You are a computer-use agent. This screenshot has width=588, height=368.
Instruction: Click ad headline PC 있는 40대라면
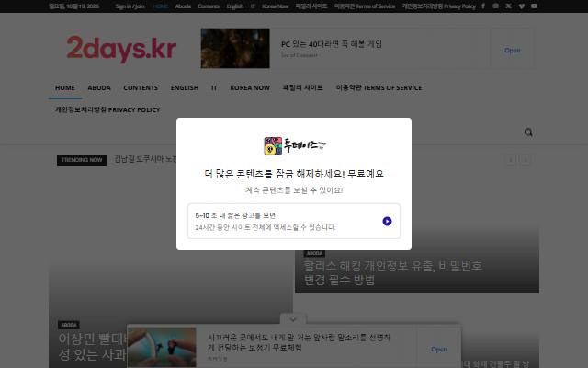click(332, 44)
